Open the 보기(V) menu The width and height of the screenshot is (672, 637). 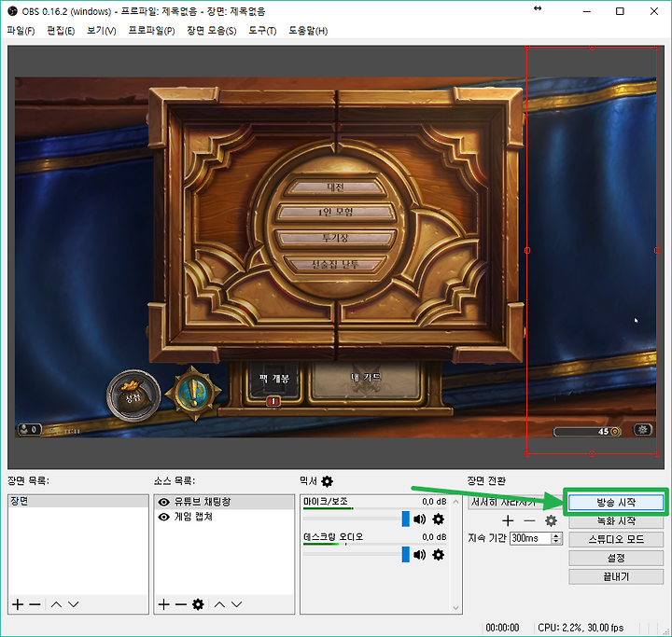click(x=101, y=31)
